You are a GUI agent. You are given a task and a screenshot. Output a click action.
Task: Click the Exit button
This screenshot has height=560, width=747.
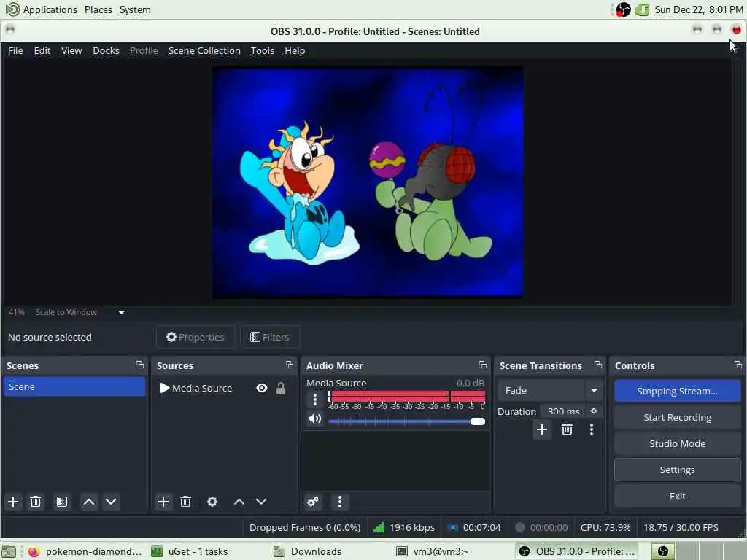(x=677, y=496)
